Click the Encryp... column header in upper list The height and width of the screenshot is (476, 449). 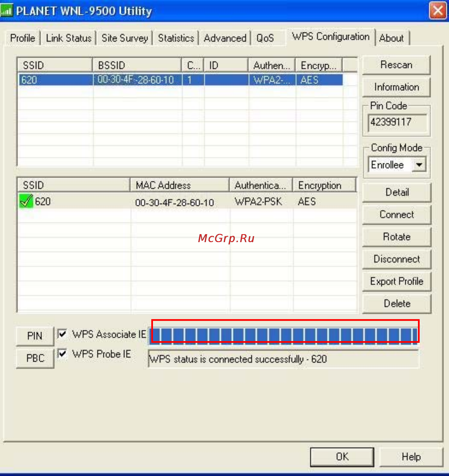coord(319,65)
